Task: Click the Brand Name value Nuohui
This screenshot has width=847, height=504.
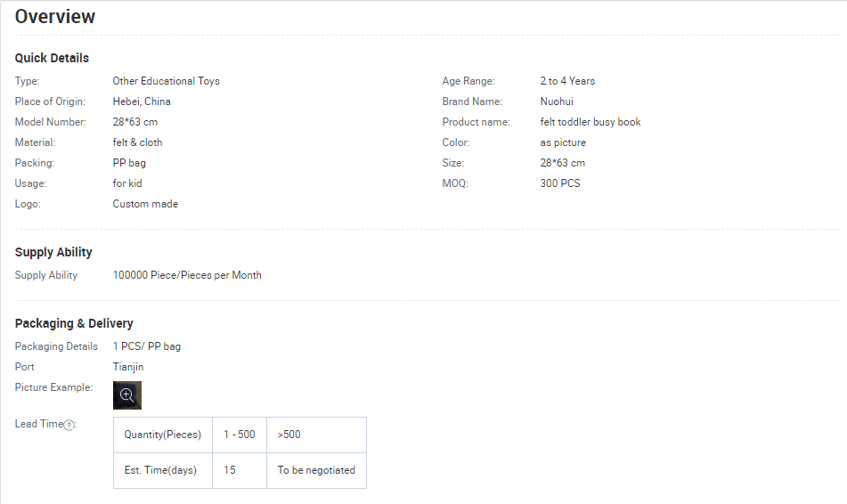Action: [557, 102]
